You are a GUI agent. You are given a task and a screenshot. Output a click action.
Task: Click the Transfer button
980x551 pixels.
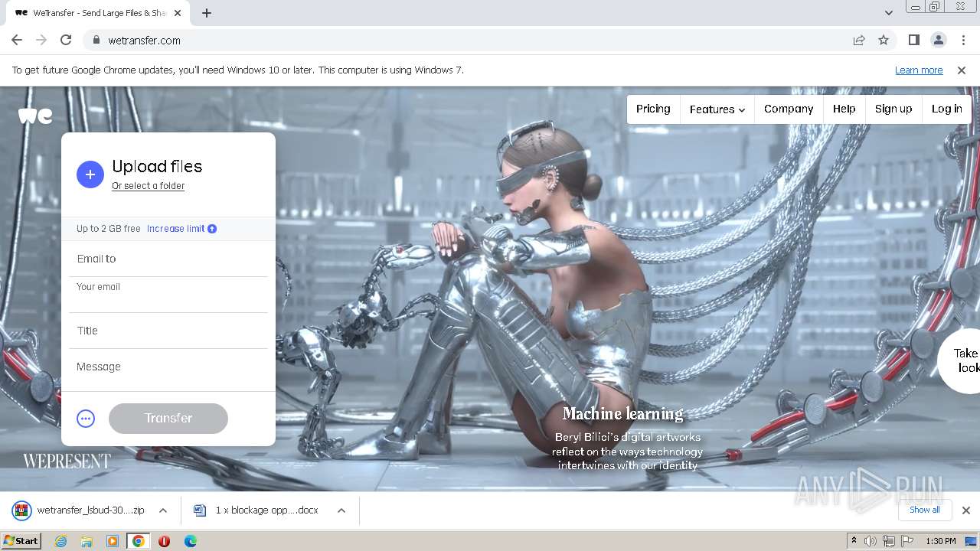click(168, 419)
